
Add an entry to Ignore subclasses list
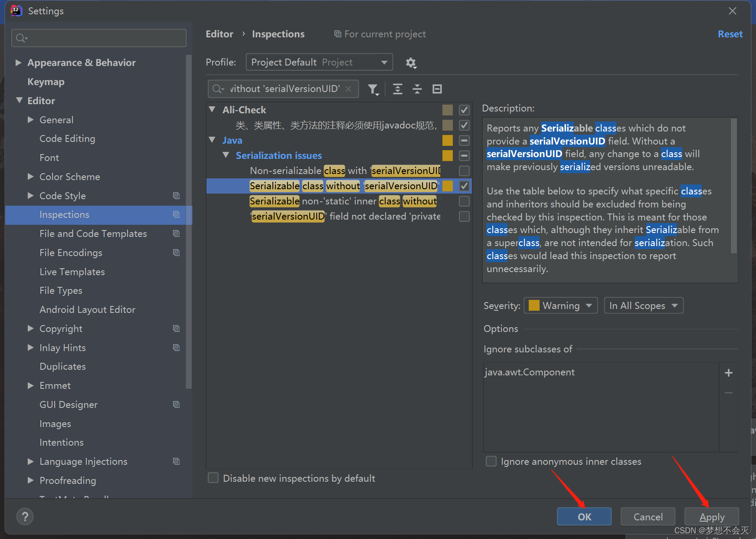click(x=728, y=372)
